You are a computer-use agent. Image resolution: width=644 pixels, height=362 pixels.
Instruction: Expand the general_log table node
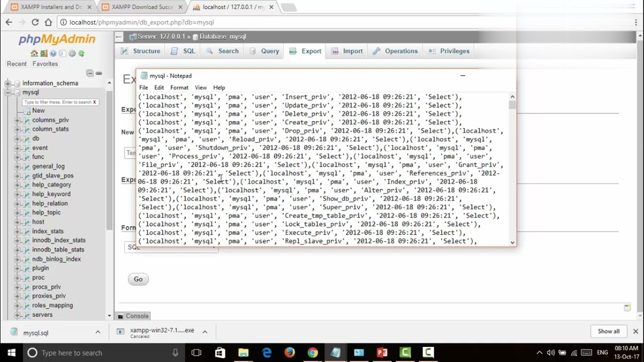coord(17,166)
